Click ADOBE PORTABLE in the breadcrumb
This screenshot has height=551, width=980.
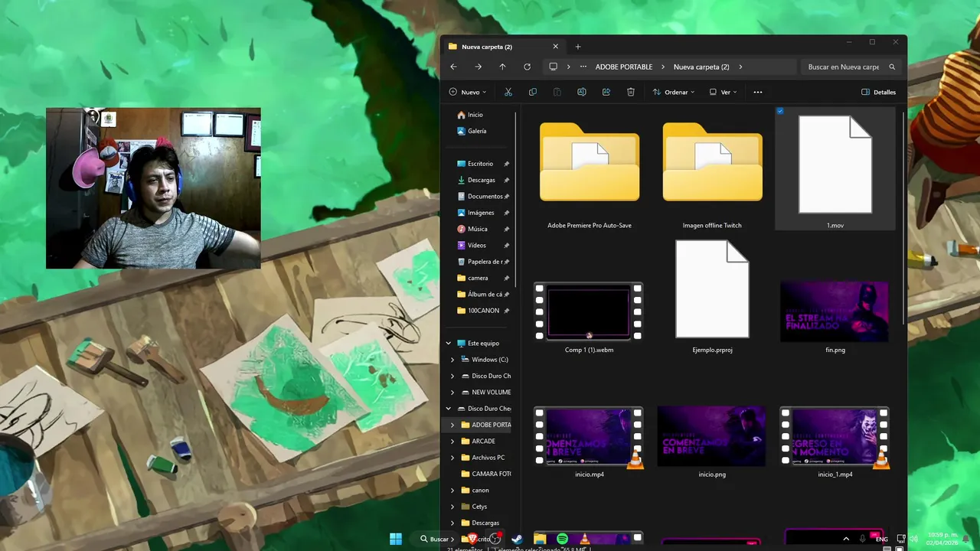624,67
